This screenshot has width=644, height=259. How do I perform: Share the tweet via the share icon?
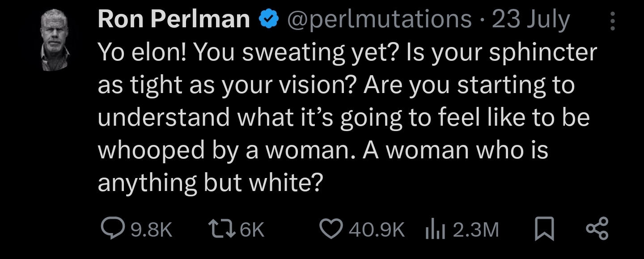(x=597, y=229)
